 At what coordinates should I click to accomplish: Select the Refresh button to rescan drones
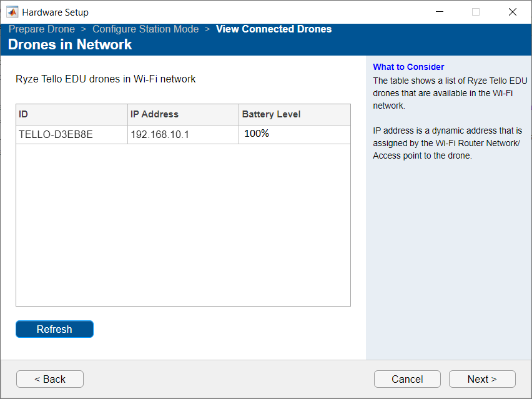(54, 329)
